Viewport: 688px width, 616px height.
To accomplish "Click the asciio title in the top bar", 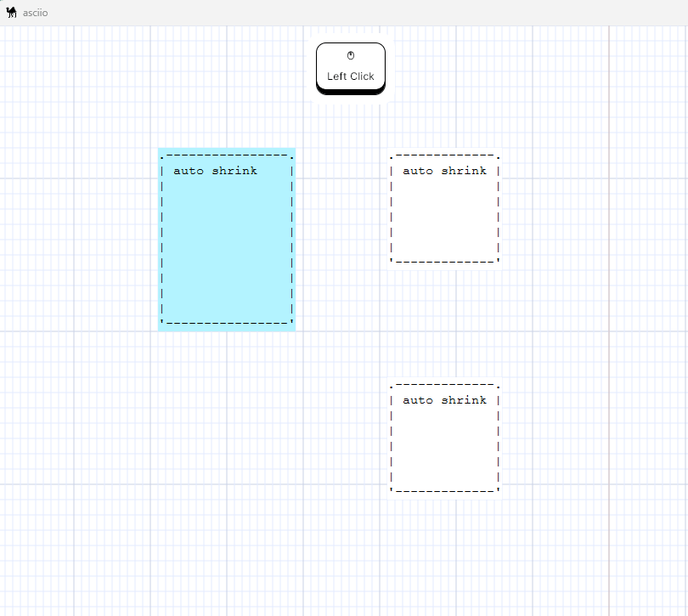I will (x=34, y=13).
